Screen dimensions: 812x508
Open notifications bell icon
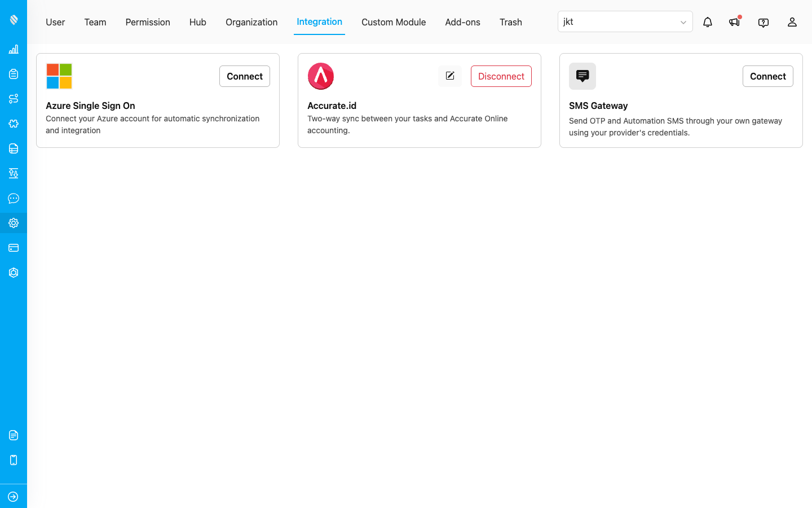708,22
